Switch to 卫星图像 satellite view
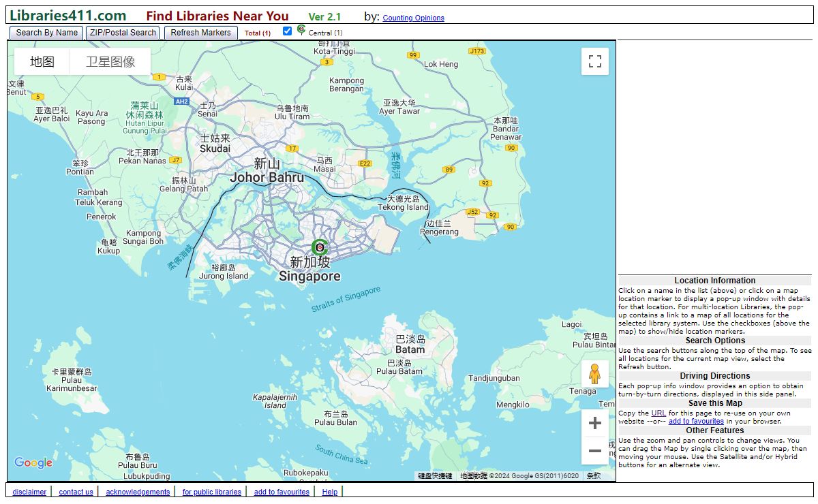Viewport: 818px width, 504px height. click(x=110, y=61)
